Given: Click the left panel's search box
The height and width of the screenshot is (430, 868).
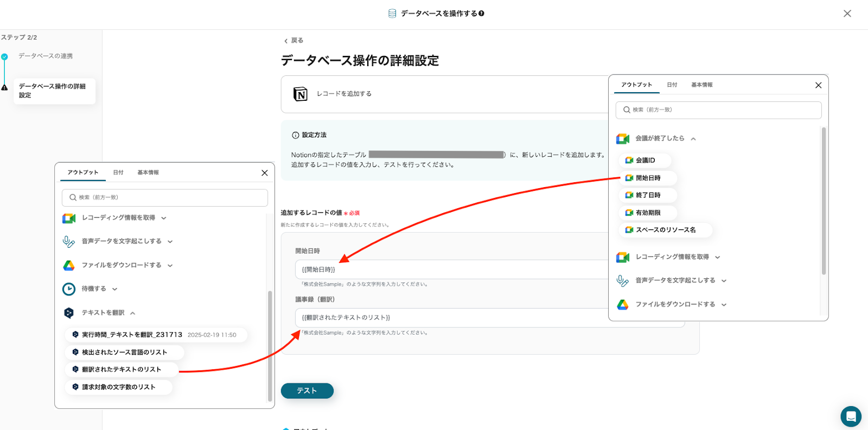Looking at the screenshot, I should point(165,197).
